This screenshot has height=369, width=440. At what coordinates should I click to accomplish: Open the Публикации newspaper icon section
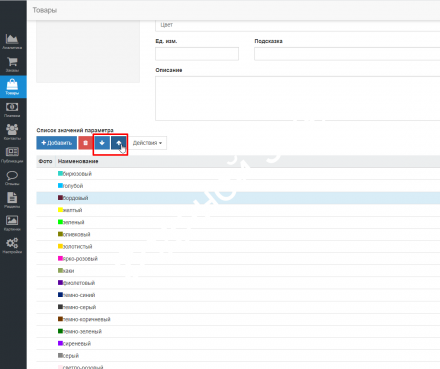tap(12, 155)
